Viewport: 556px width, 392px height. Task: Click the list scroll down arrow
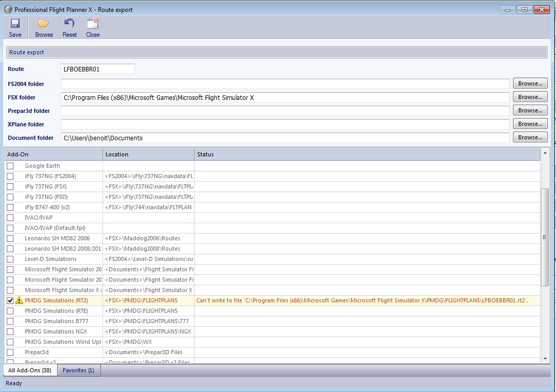pyautogui.click(x=545, y=359)
